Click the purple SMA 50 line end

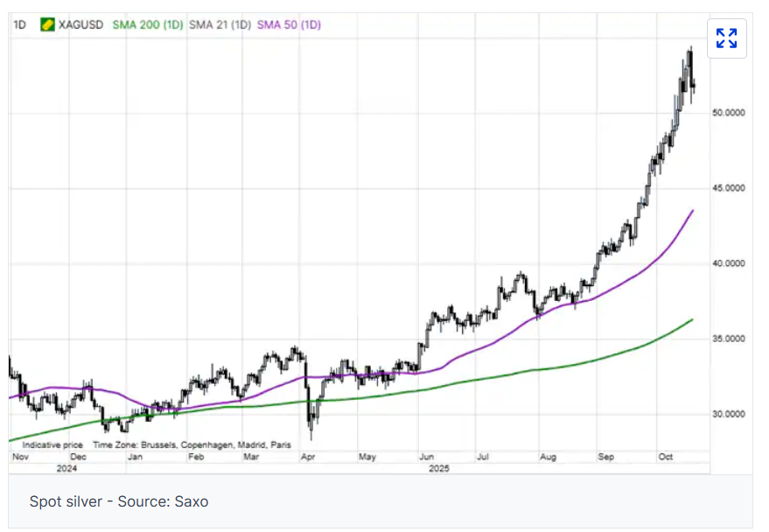692,211
